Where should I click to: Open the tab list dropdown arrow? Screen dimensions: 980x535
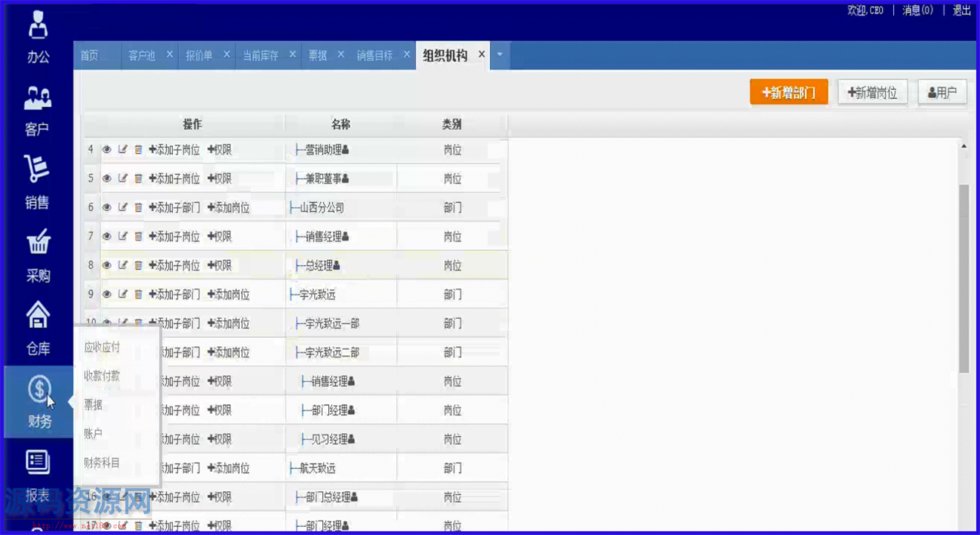(500, 55)
